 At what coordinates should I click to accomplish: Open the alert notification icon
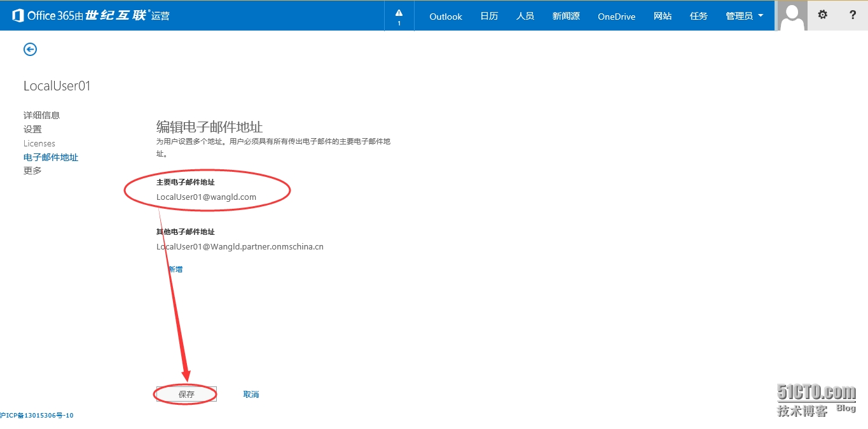tap(399, 16)
